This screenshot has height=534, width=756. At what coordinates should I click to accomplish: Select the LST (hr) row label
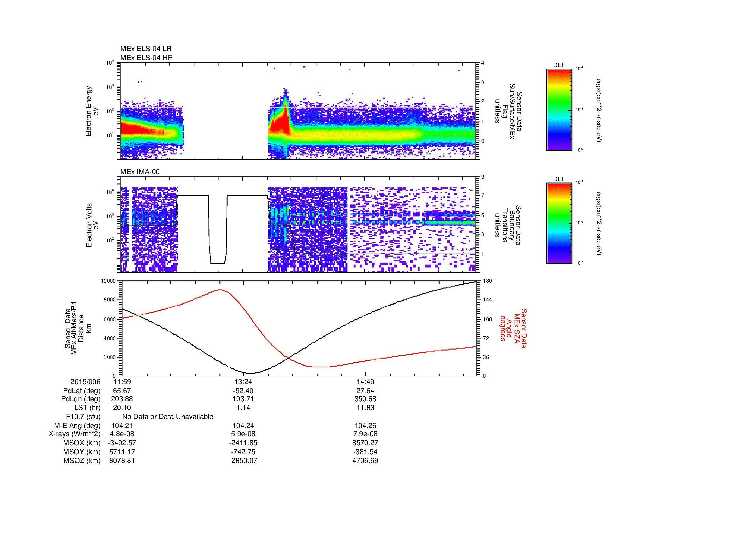87,408
